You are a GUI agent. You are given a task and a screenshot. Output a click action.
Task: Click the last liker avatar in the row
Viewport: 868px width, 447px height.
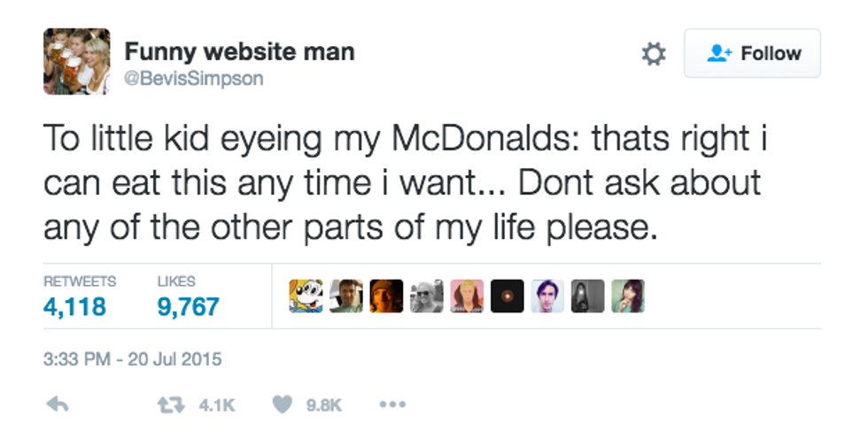(x=627, y=297)
